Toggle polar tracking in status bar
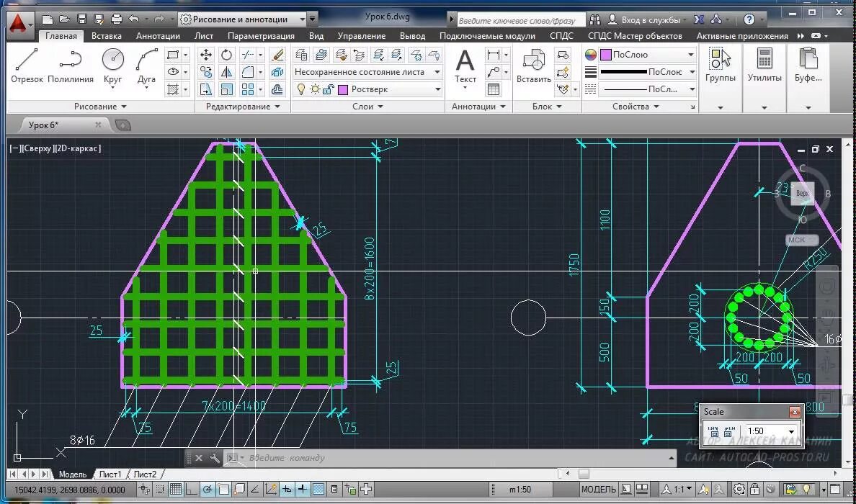Image resolution: width=856 pixels, height=504 pixels. tap(208, 490)
